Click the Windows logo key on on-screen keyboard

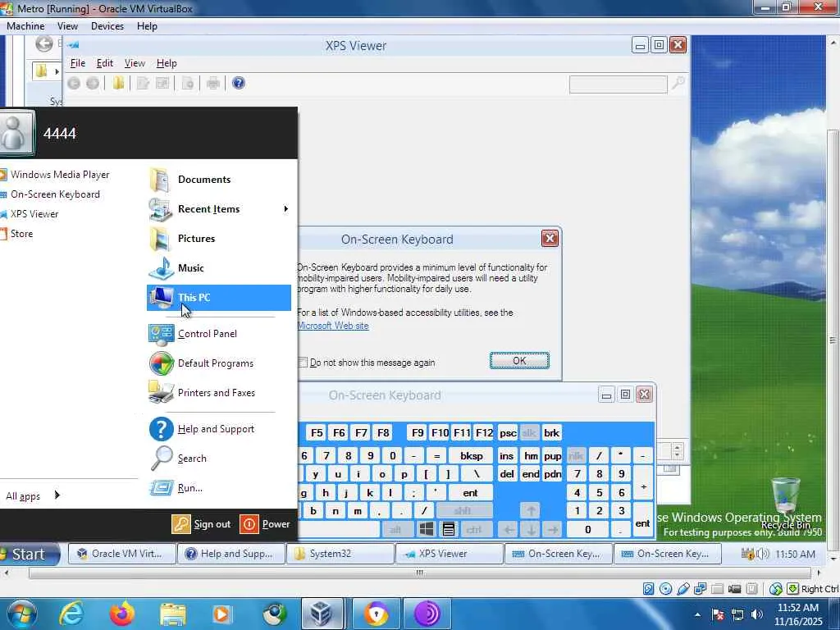tap(427, 529)
